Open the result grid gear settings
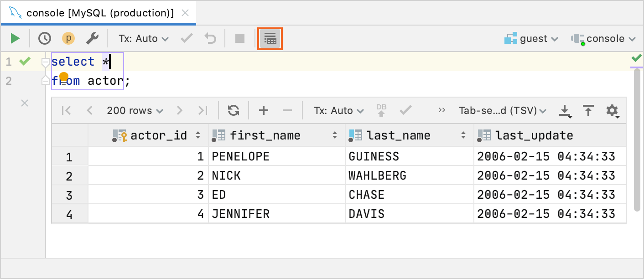The image size is (644, 279). 613,110
